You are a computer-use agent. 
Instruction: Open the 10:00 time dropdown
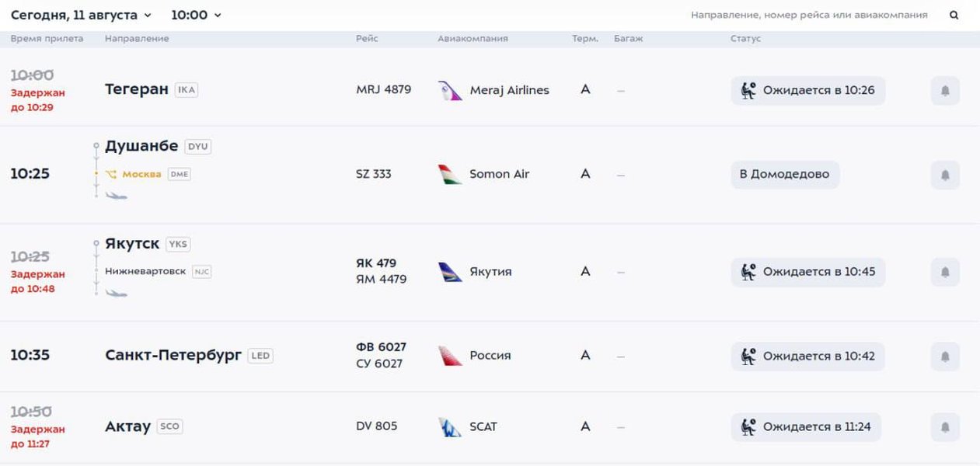point(196,15)
